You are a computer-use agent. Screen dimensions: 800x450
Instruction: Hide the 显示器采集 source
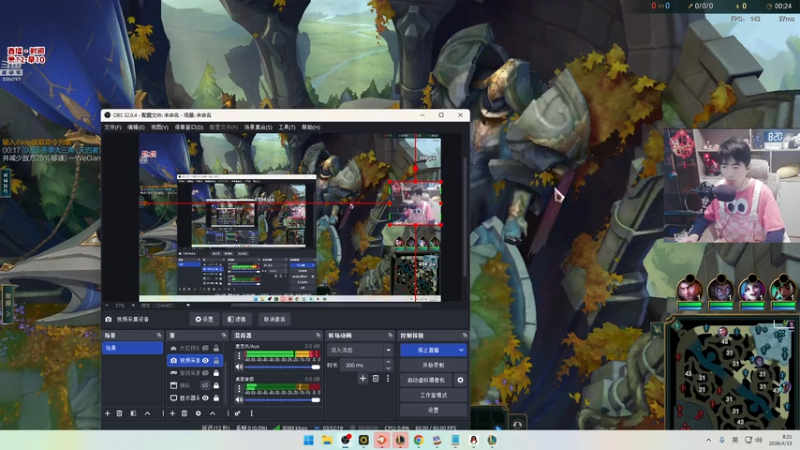coord(205,398)
